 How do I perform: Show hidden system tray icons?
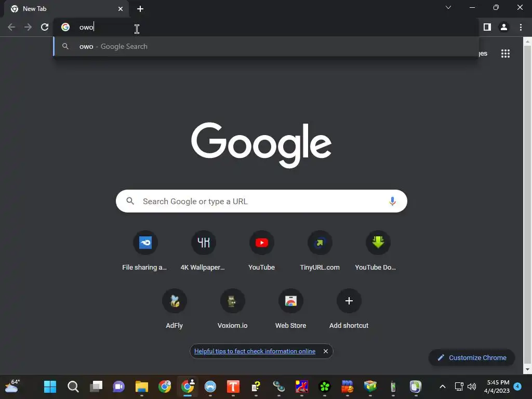click(x=443, y=387)
